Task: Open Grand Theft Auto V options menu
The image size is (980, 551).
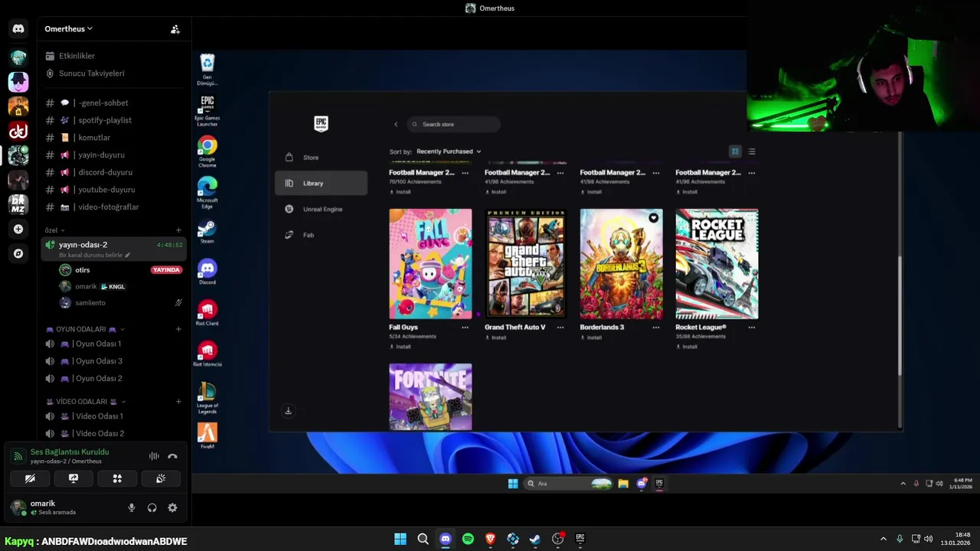Action: [560, 327]
